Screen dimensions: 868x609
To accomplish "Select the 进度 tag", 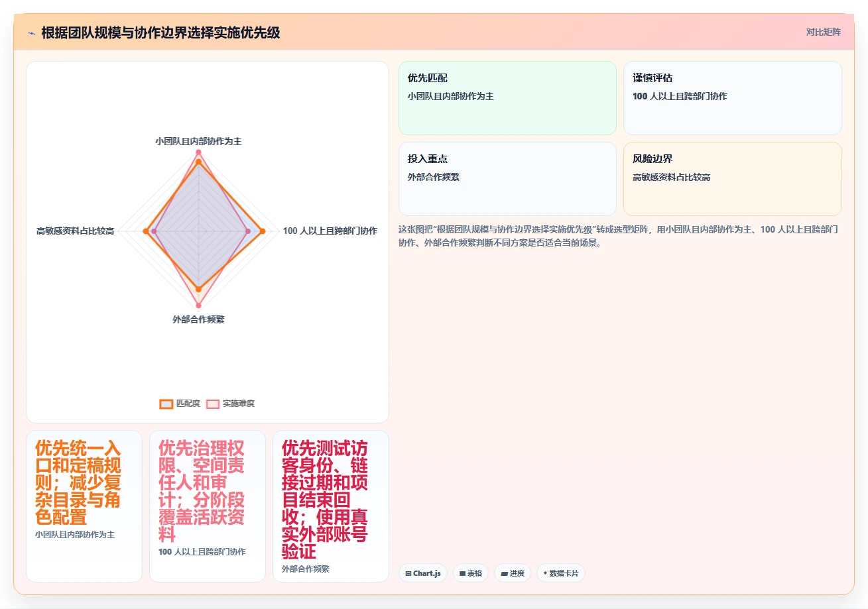I will coord(513,573).
